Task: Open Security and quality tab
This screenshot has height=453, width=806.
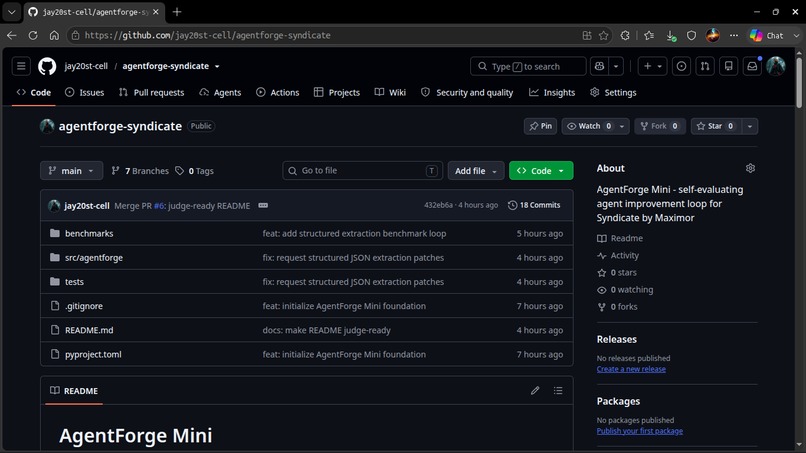Action: point(467,93)
